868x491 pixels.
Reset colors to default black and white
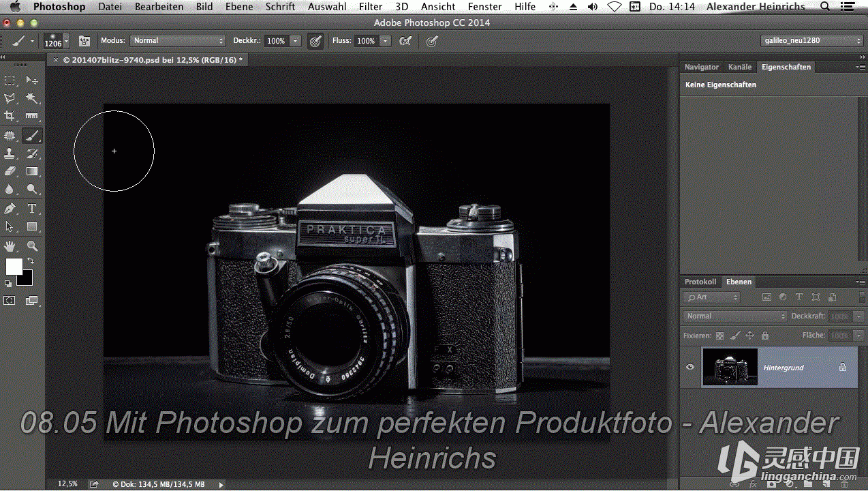pyautogui.click(x=8, y=284)
